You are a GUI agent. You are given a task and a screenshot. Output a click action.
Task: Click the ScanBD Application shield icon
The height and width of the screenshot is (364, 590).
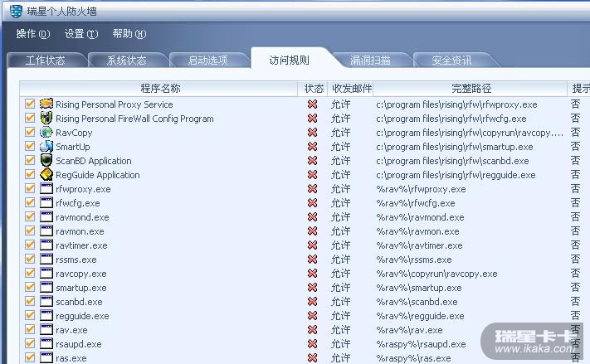46,160
